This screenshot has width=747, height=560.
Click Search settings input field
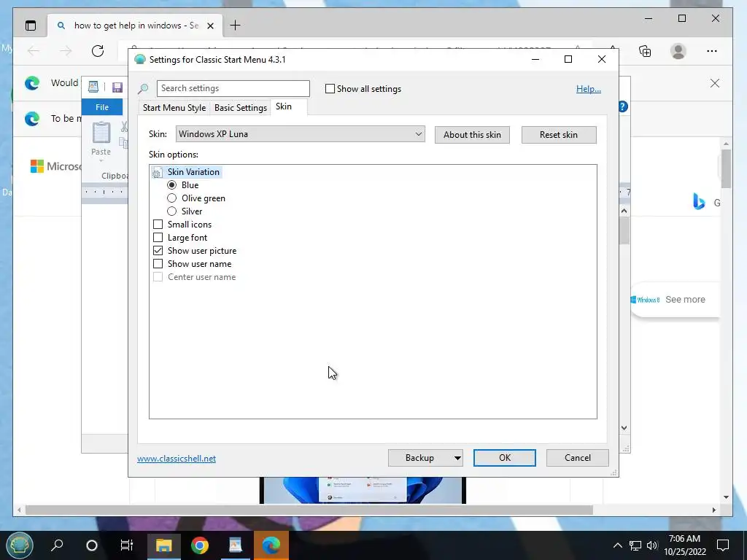point(233,88)
